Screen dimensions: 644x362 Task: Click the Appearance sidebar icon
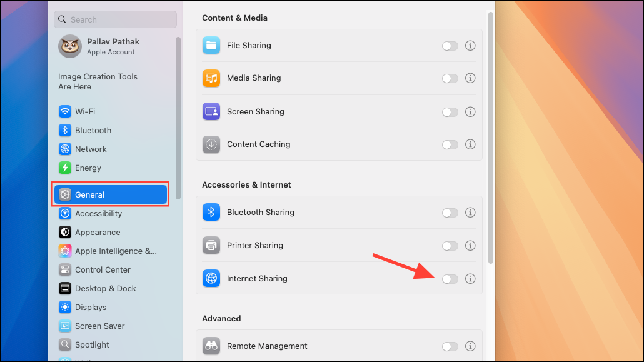[x=65, y=232]
